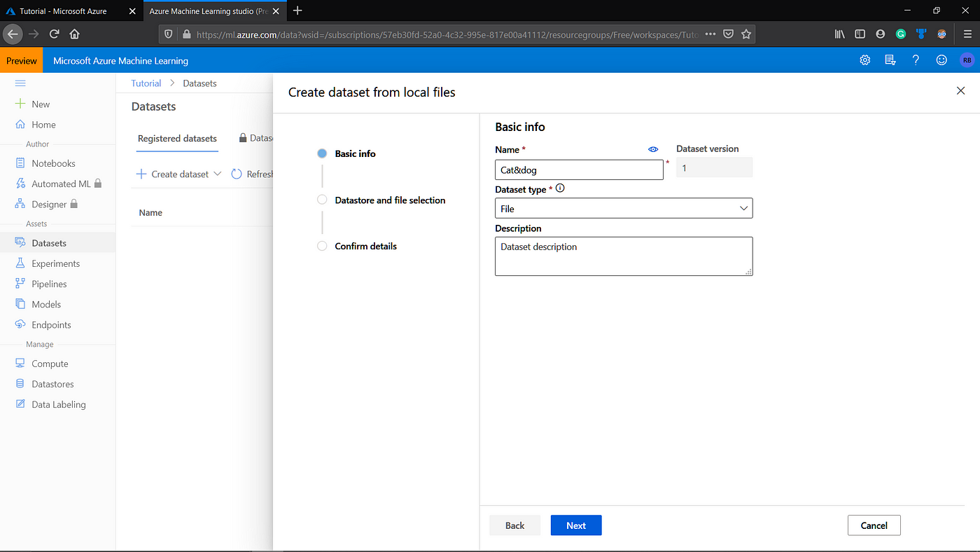Screen dimensions: 980x552
Task: Open the Dataset type dropdown
Action: [x=624, y=208]
